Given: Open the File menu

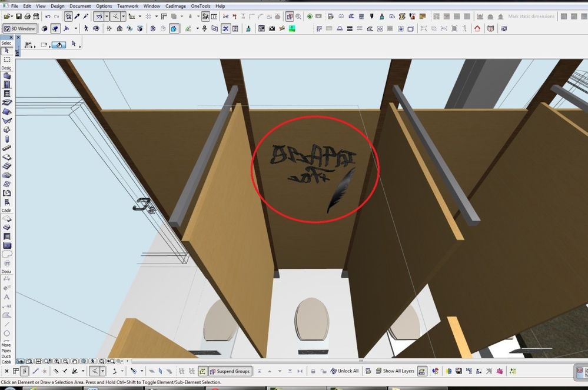Looking at the screenshot, I should pos(15,6).
